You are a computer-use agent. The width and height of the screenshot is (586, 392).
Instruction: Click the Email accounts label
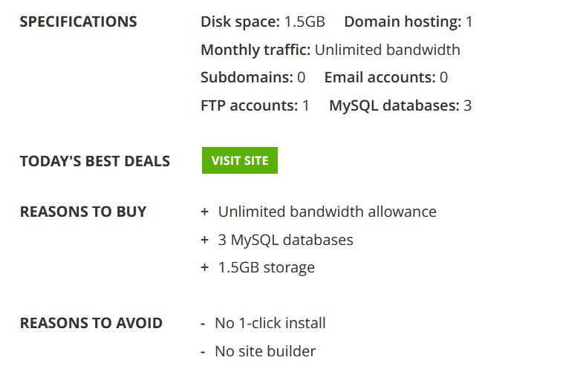point(380,77)
